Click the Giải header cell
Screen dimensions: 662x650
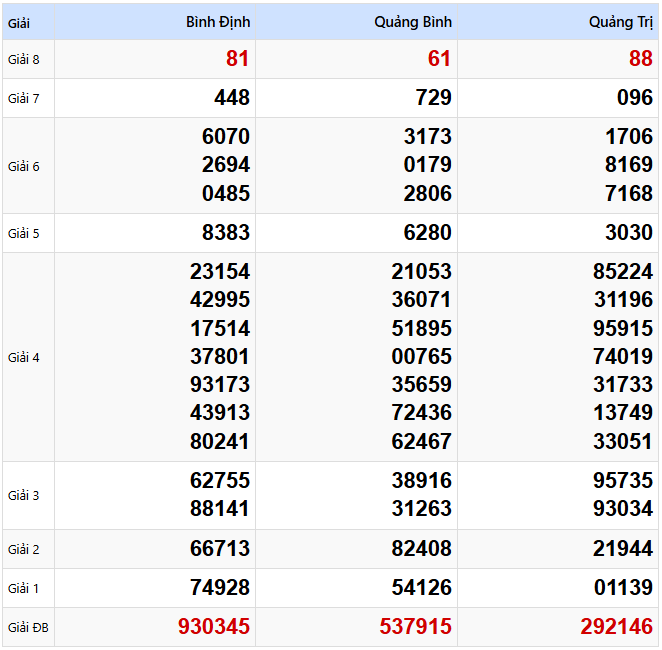click(x=18, y=22)
